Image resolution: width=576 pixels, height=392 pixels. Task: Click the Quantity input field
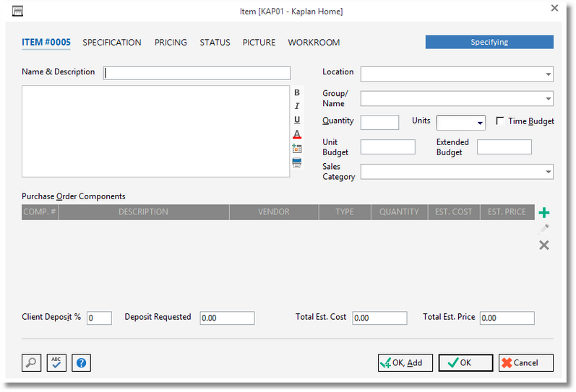[x=379, y=122]
